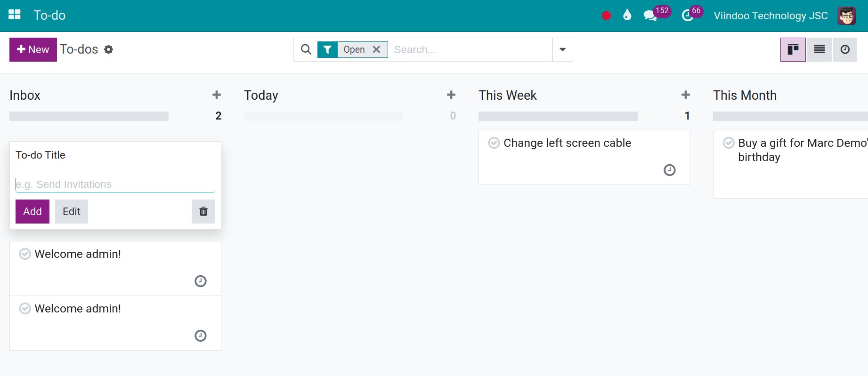Open the user avatar menu
This screenshot has height=376, width=868.
[x=846, y=16]
